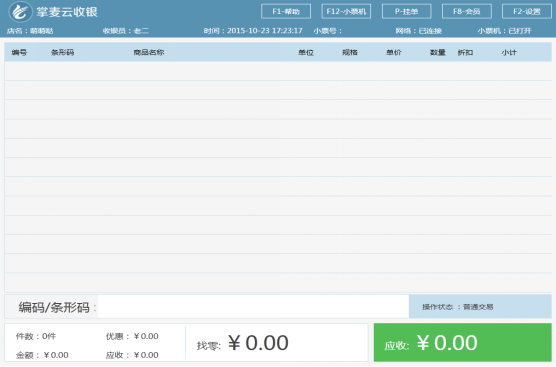Click the 条形码 column header
The width and height of the screenshot is (556, 367).
[62, 52]
